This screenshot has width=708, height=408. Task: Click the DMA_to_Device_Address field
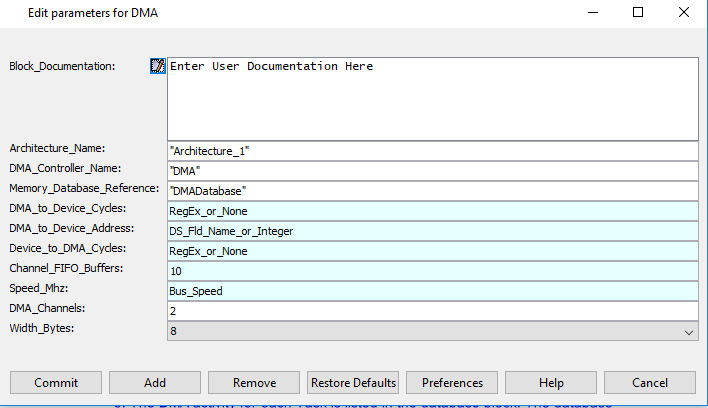[432, 231]
